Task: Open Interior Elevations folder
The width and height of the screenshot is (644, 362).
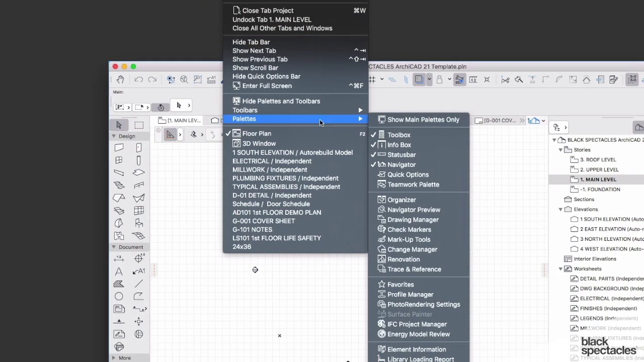Action: 595,259
